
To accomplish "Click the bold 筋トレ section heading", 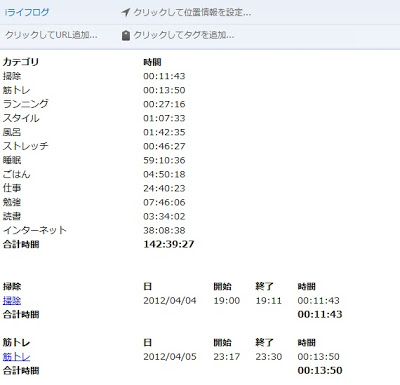I will point(16,342).
